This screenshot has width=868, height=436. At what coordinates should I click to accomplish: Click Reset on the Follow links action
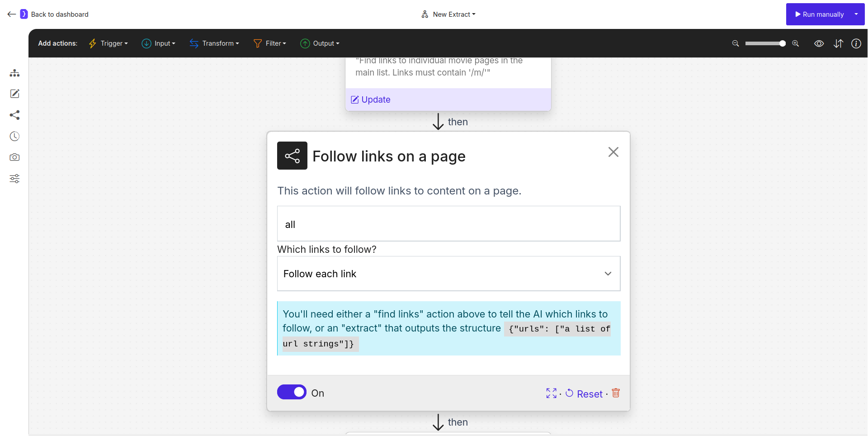pyautogui.click(x=589, y=393)
